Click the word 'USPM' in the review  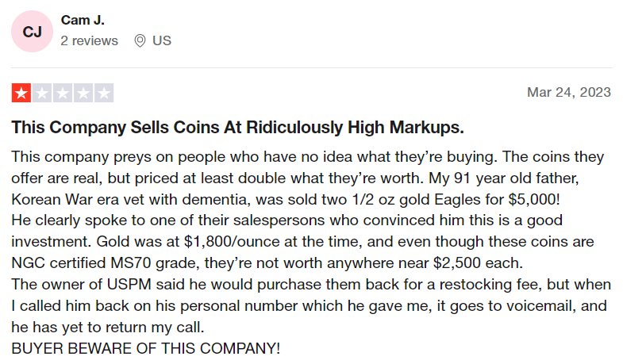129,284
